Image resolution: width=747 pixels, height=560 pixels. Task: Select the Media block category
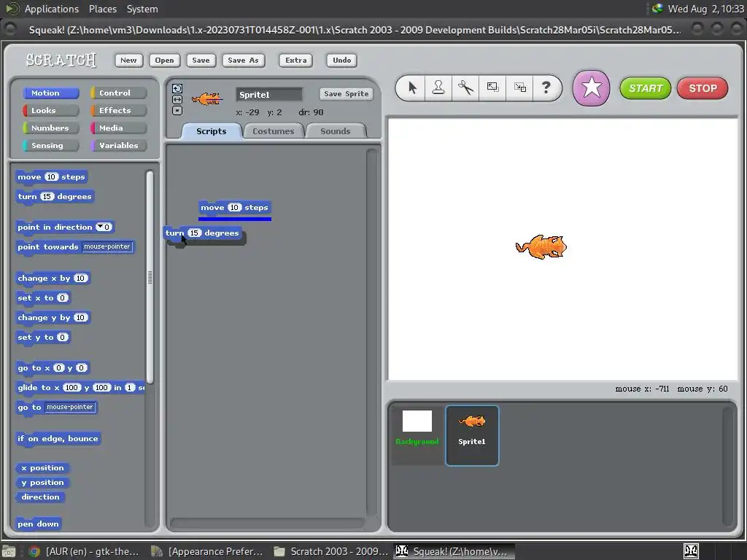119,128
